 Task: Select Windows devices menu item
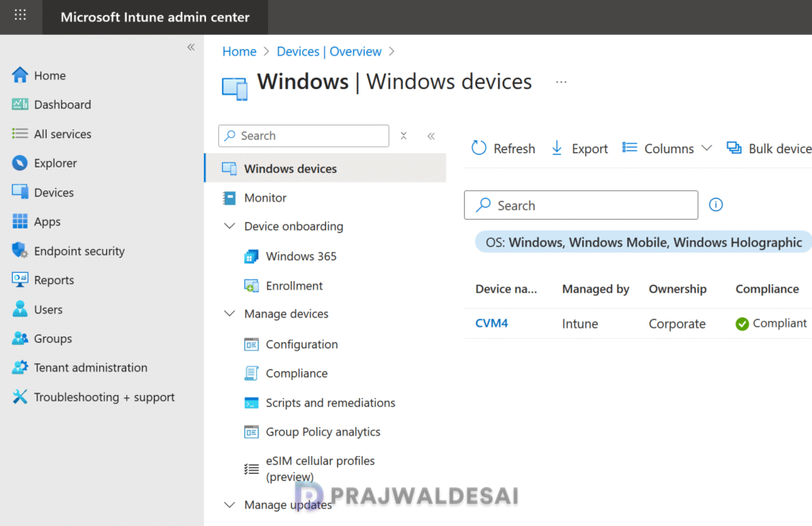pyautogui.click(x=326, y=168)
